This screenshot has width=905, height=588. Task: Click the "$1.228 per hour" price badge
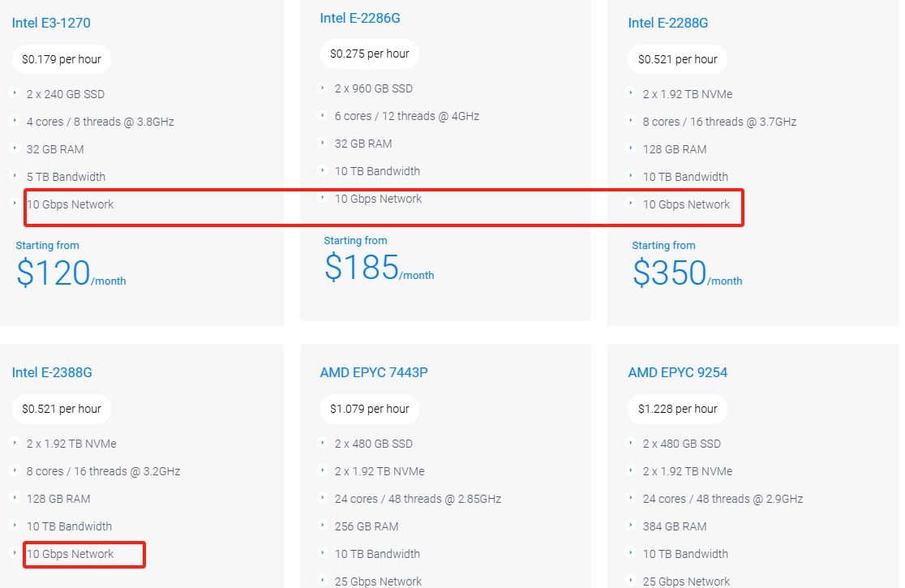[x=678, y=409]
